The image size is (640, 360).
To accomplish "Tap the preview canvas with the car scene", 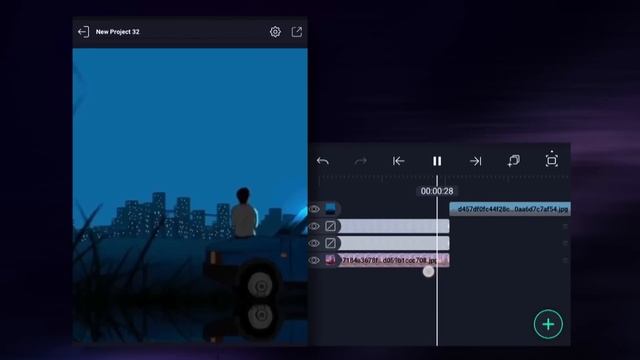I will pos(190,197).
